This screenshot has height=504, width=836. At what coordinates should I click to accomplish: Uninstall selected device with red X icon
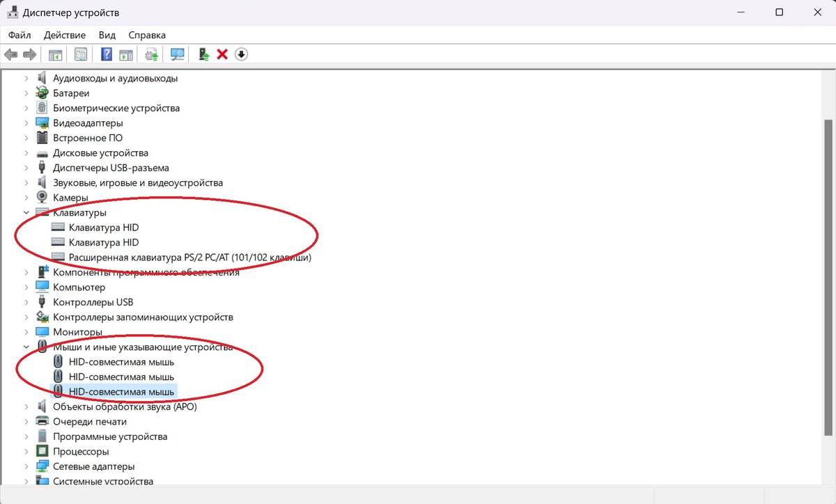(x=222, y=54)
